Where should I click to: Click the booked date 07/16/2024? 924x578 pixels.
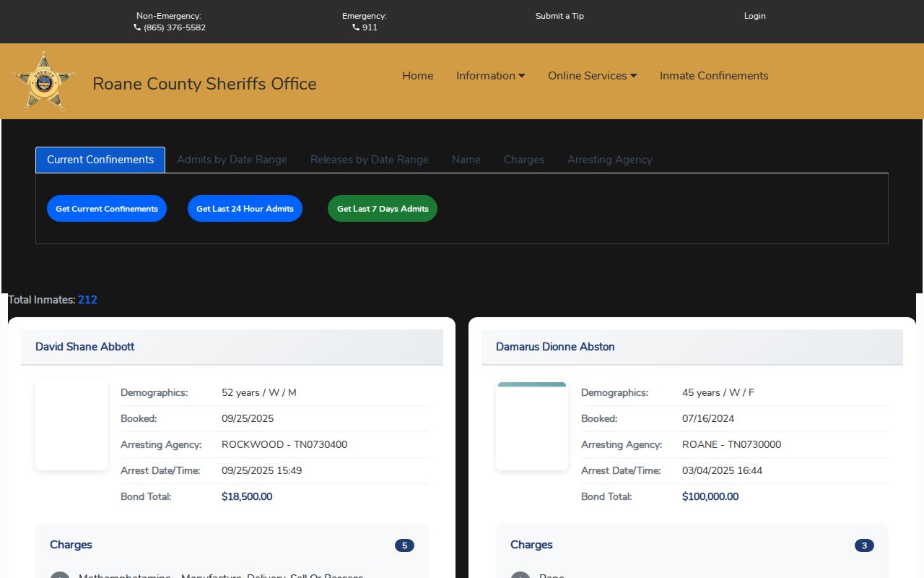click(708, 418)
